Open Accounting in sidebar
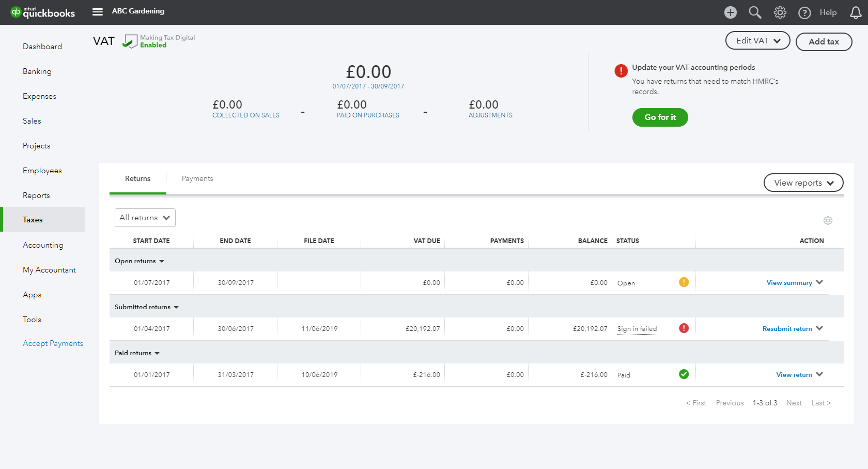 43,245
